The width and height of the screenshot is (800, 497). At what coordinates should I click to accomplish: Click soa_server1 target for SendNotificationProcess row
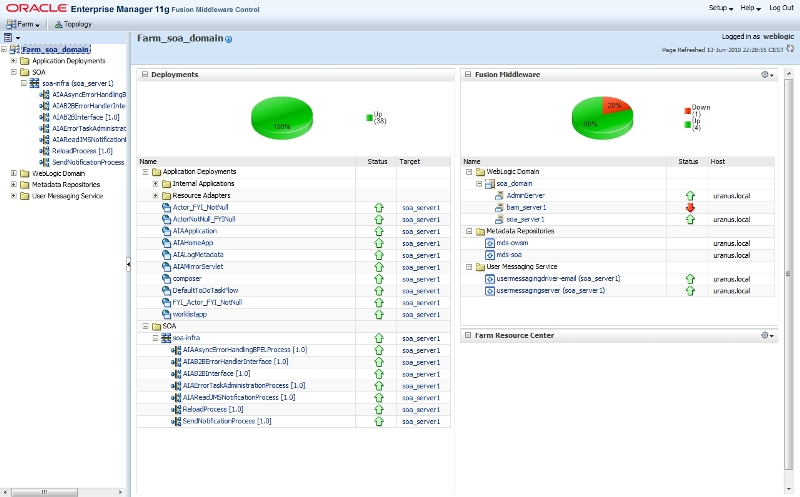(421, 421)
